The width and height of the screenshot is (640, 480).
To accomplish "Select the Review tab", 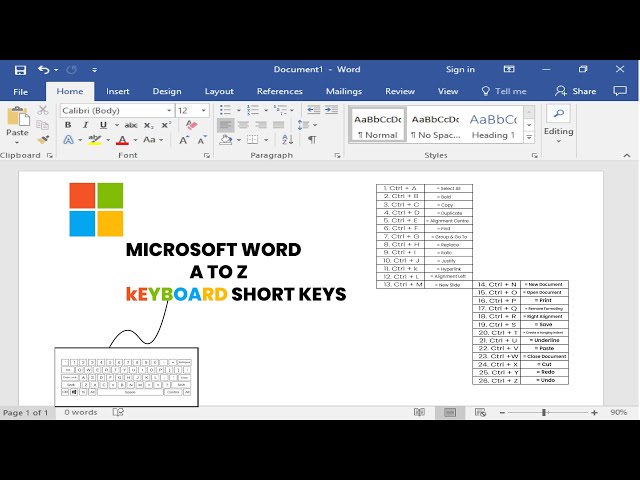I will coord(400,91).
